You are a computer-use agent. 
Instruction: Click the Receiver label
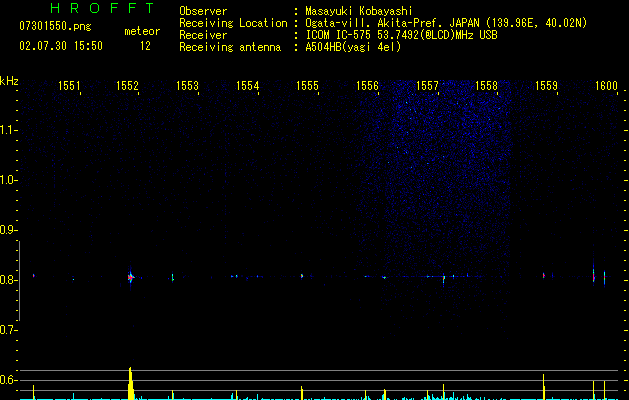pyautogui.click(x=203, y=35)
